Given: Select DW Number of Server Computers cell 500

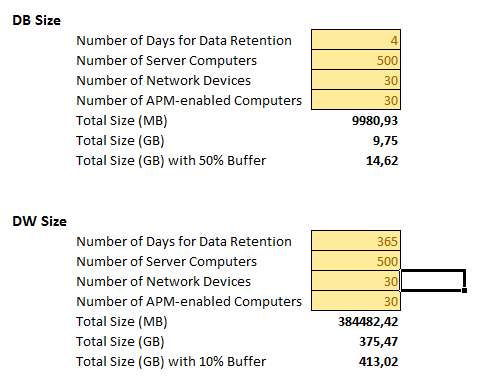Looking at the screenshot, I should tap(356, 261).
